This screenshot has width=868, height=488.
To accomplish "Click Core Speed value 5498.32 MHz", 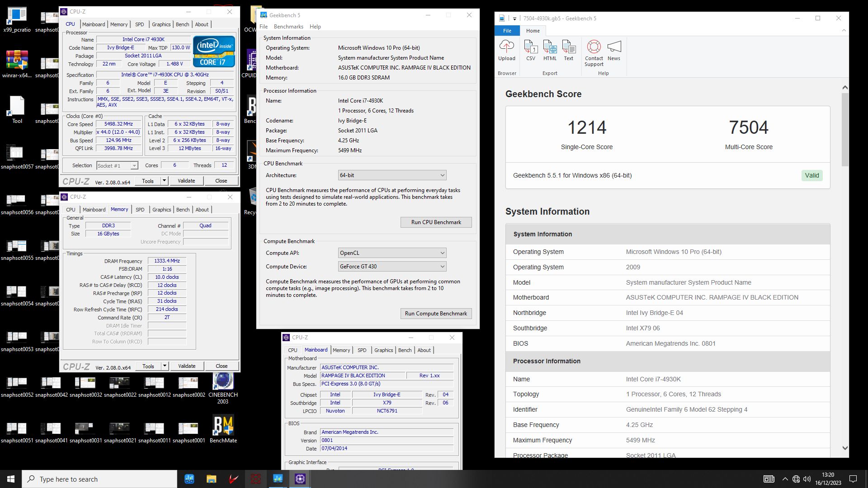I will tap(118, 124).
